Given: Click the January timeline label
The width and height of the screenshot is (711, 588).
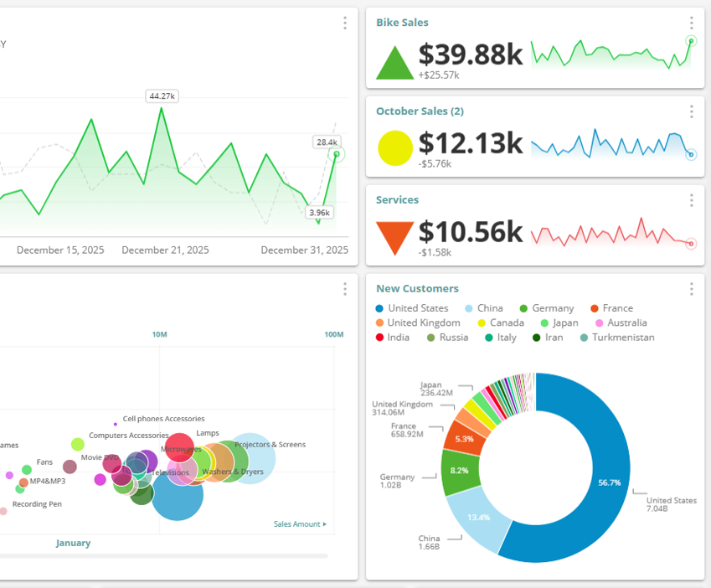Looking at the screenshot, I should pos(73,543).
